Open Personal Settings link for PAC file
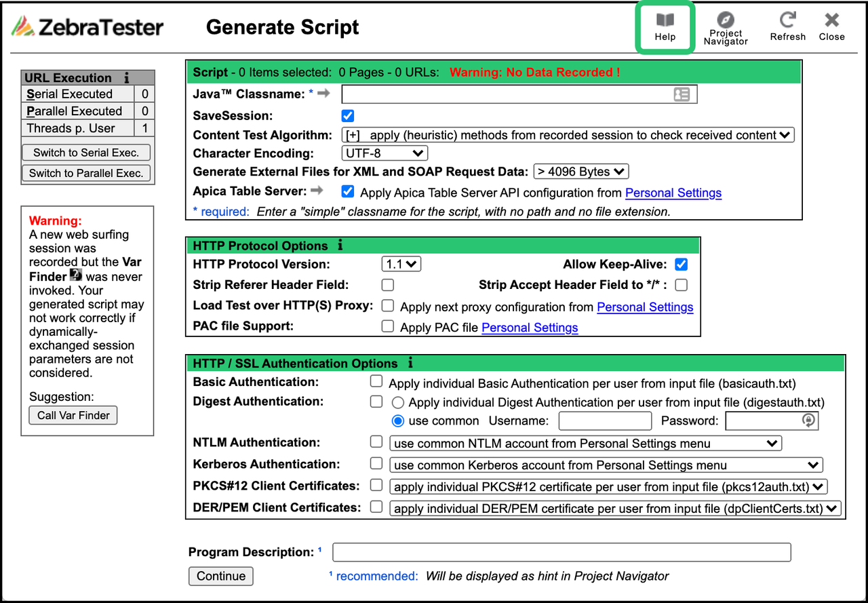Screen dimensions: 868x603 530,328
